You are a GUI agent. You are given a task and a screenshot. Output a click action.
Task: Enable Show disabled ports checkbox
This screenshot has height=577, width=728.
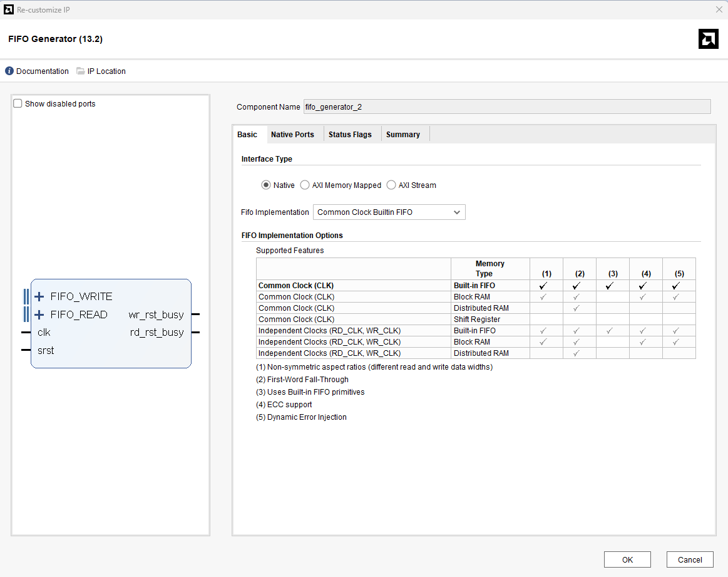[18, 104]
